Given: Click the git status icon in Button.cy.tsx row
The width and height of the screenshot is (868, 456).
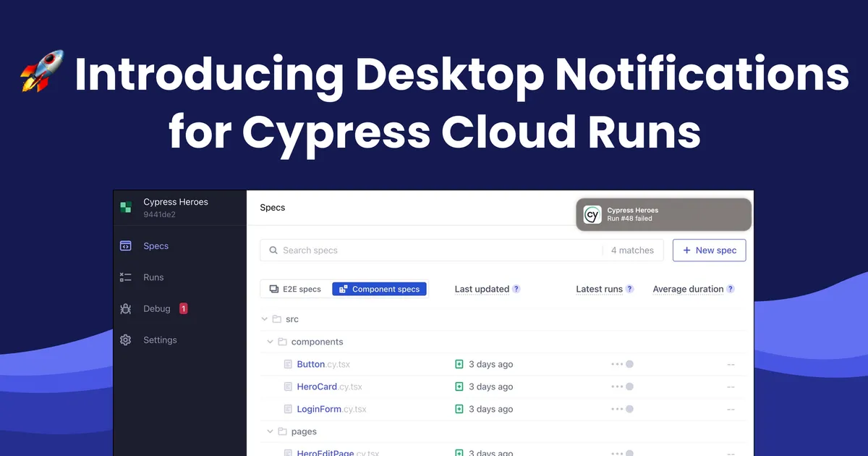Looking at the screenshot, I should 459,364.
